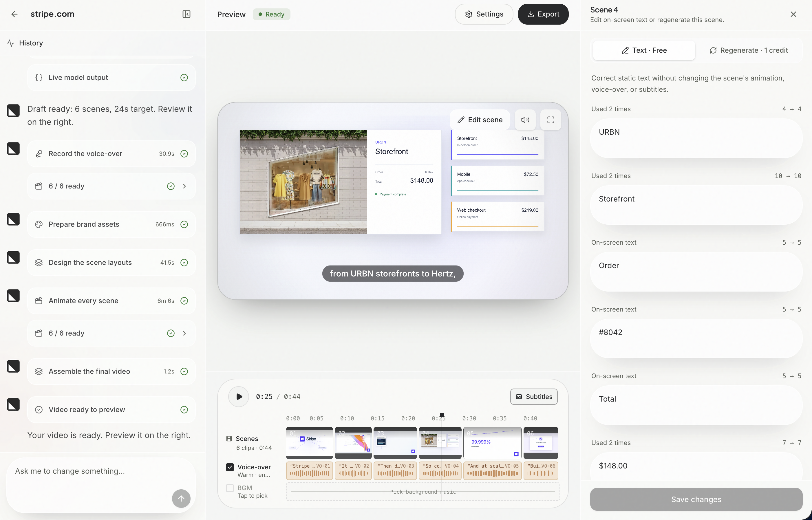
Task: Select scene 03 thumbnail in the timeline
Action: pyautogui.click(x=395, y=443)
